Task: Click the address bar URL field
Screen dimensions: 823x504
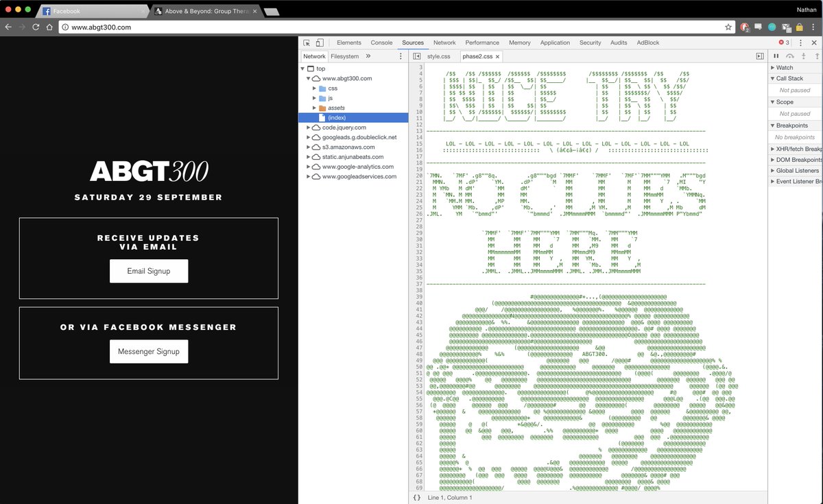Action: click(396, 27)
